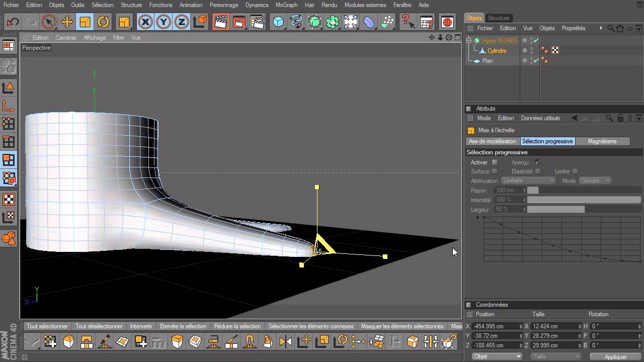Open the Axe de modélisation tab
This screenshot has height=362, width=644.
493,141
